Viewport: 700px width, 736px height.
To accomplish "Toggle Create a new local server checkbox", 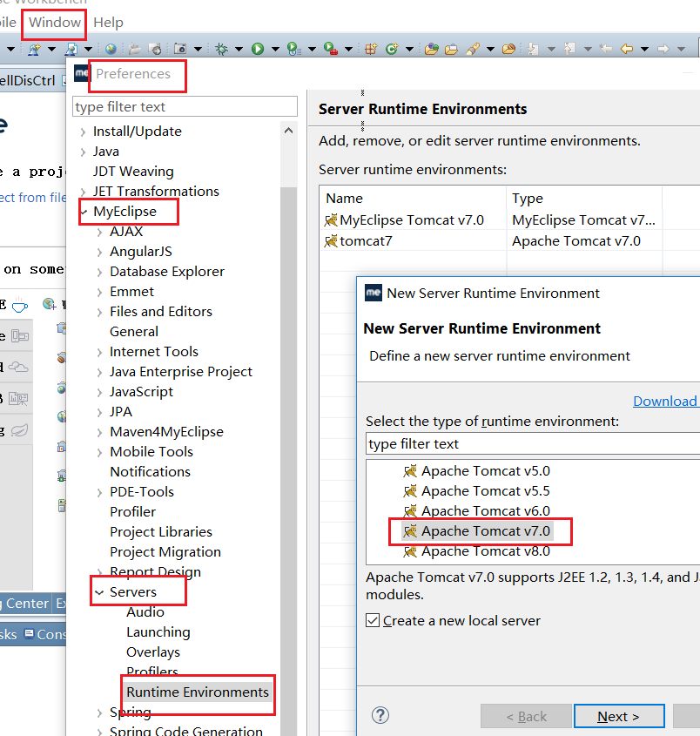I will 373,620.
